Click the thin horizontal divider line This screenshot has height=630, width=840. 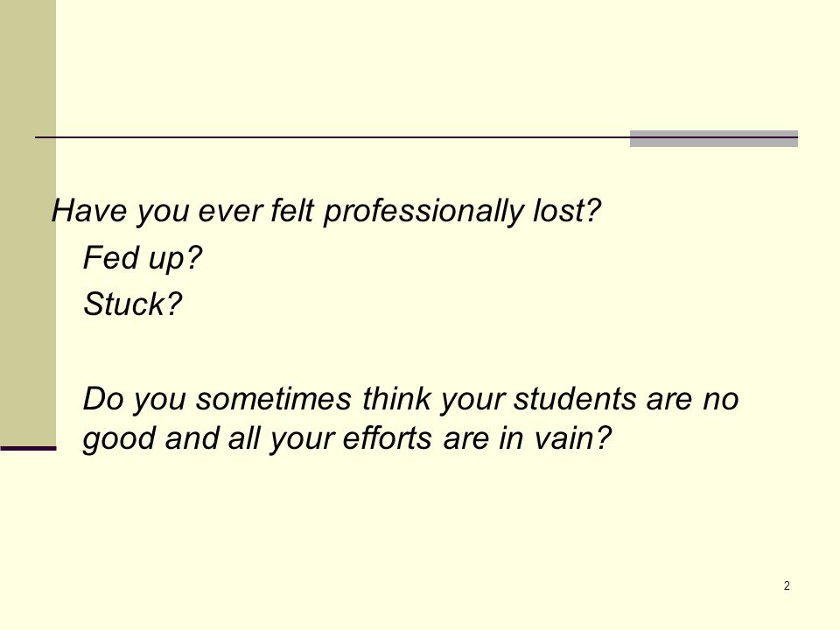pyautogui.click(x=332, y=137)
